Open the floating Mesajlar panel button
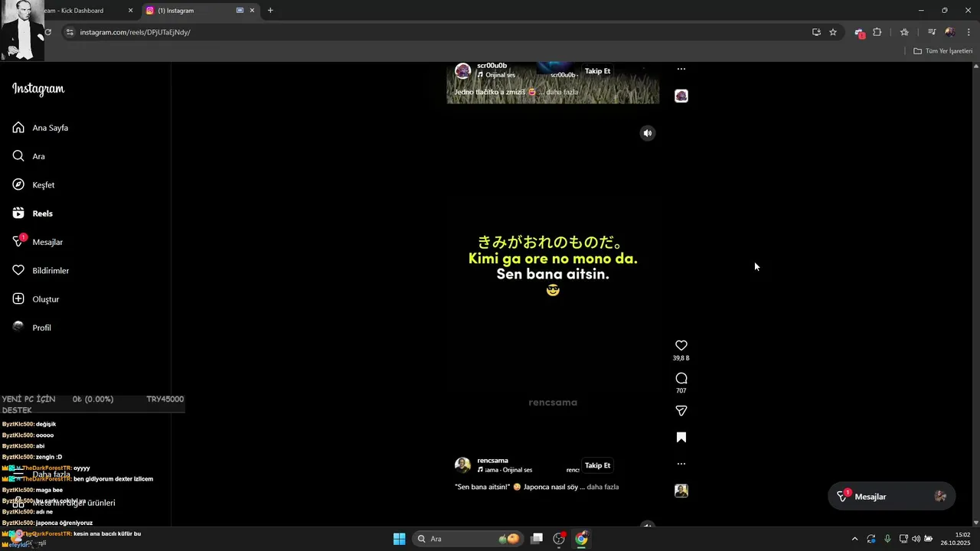The width and height of the screenshot is (980, 551). click(891, 497)
